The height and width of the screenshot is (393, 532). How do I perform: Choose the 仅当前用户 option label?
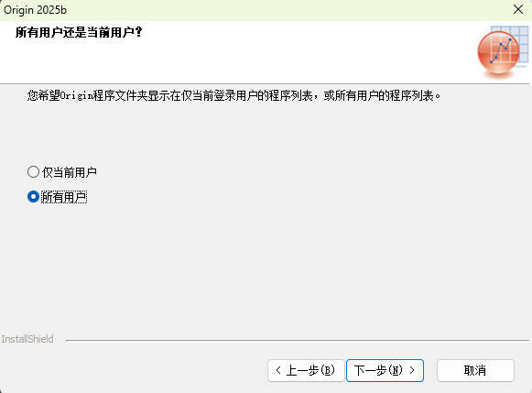[70, 172]
